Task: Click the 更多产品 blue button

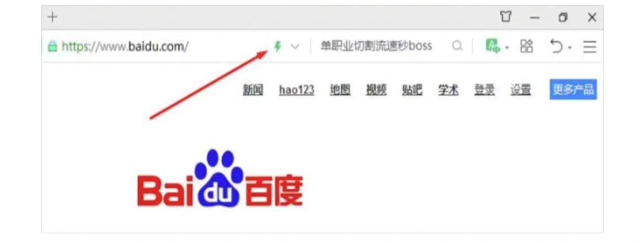Action: [573, 89]
